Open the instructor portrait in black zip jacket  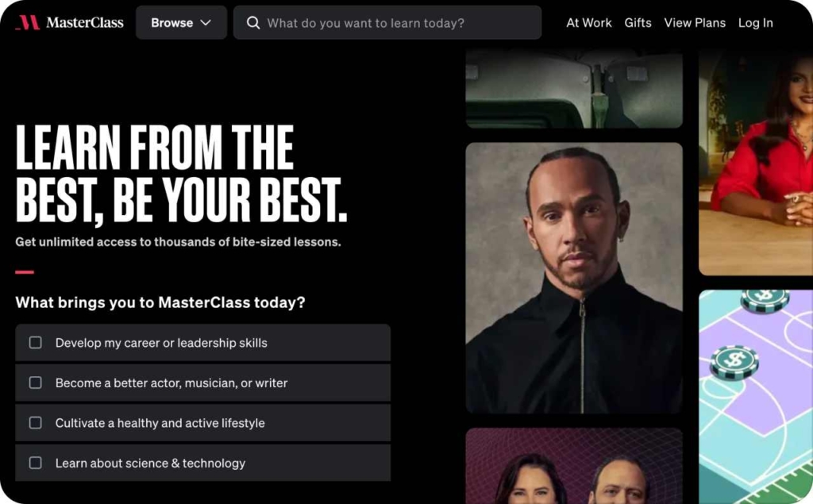pyautogui.click(x=574, y=278)
